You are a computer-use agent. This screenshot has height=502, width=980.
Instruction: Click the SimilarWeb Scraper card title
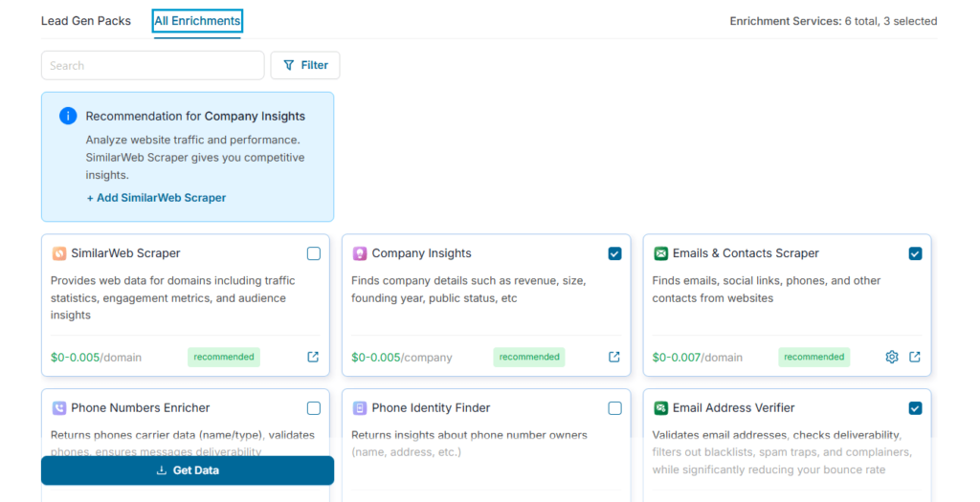(125, 253)
